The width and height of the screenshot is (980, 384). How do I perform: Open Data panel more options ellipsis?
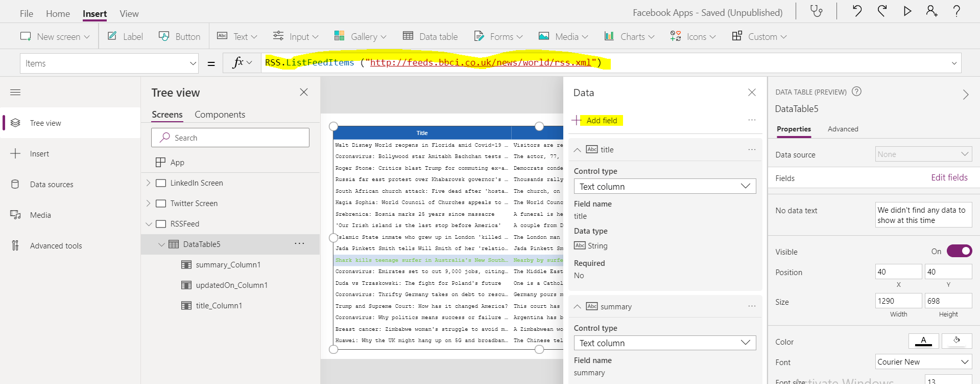752,120
